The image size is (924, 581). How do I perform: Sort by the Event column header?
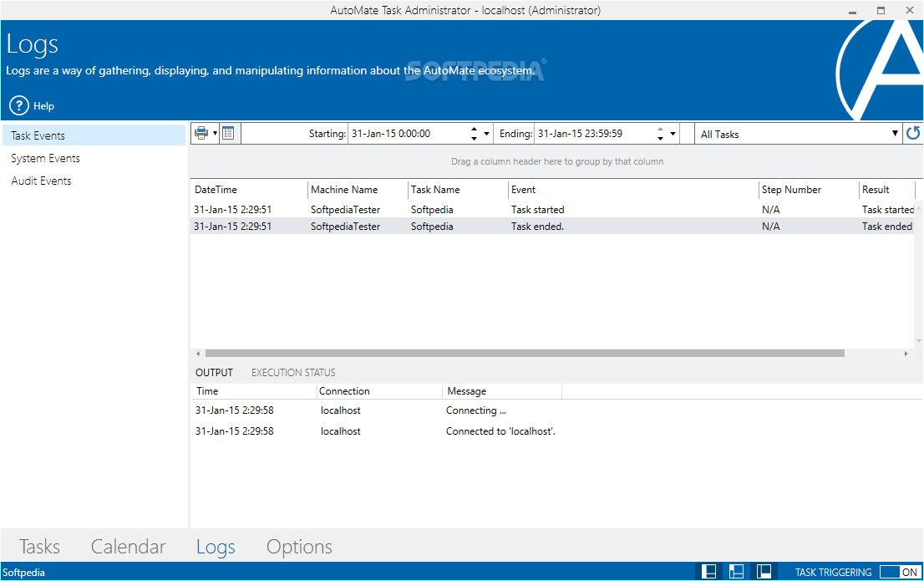633,190
